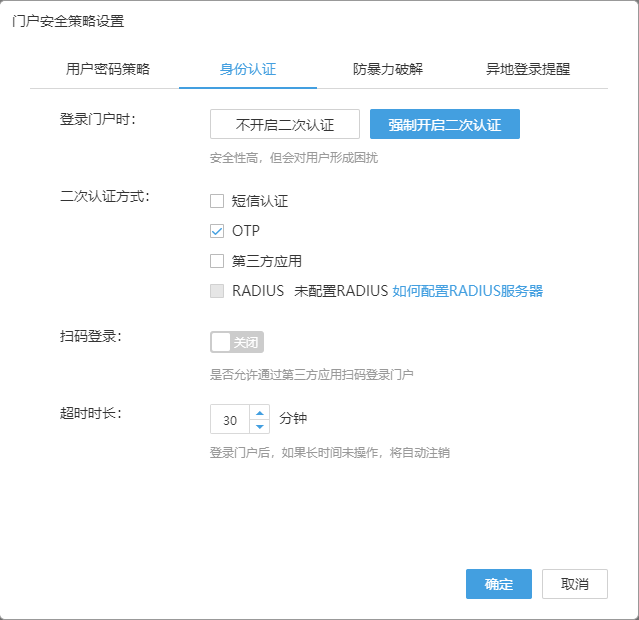This screenshot has height=620, width=639.
Task: Enable the 短信认证 checkbox
Action: 217,201
